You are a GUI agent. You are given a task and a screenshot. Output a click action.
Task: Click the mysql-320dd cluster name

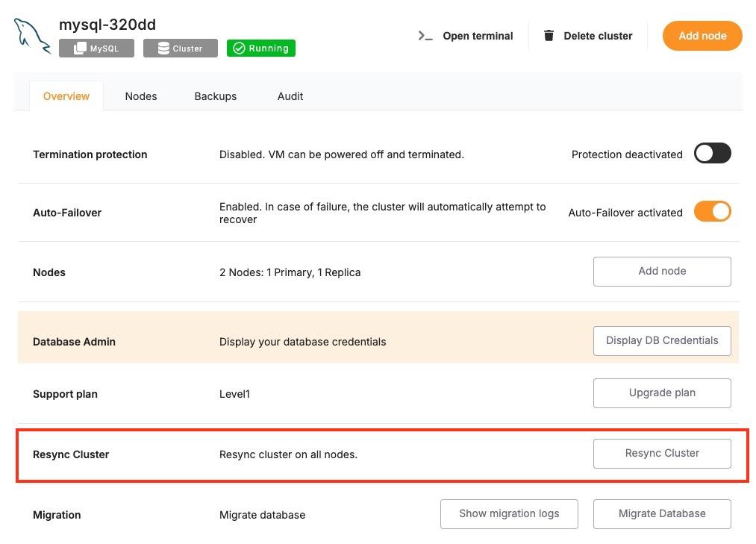(x=107, y=24)
